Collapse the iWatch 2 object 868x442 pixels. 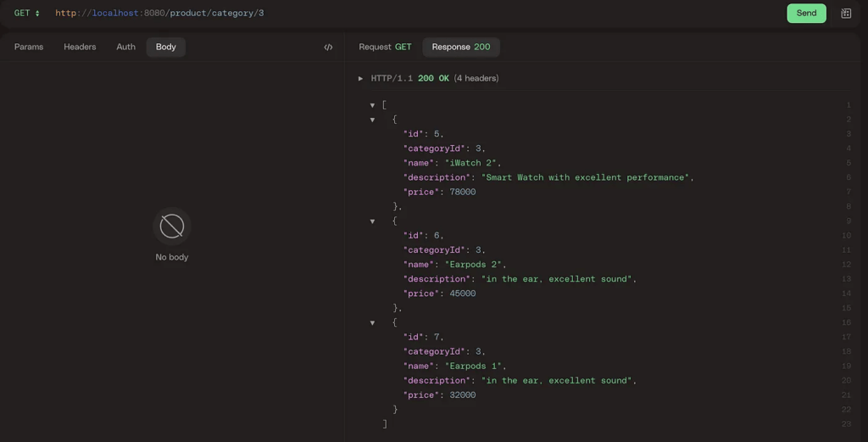tap(372, 120)
